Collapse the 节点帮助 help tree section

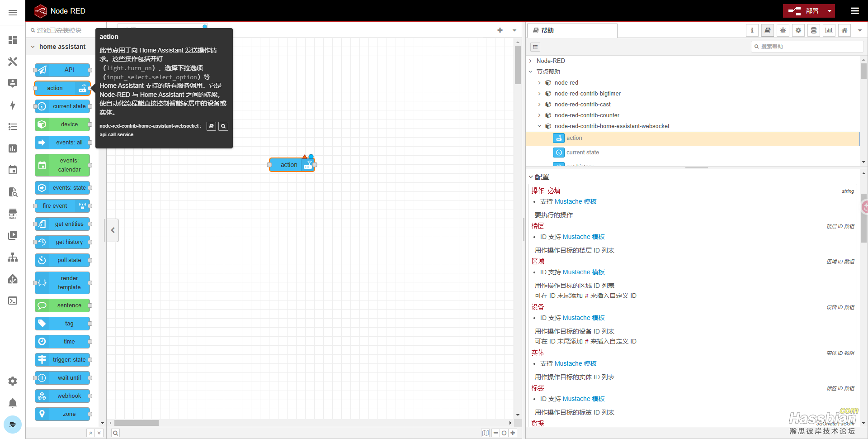[x=530, y=72]
